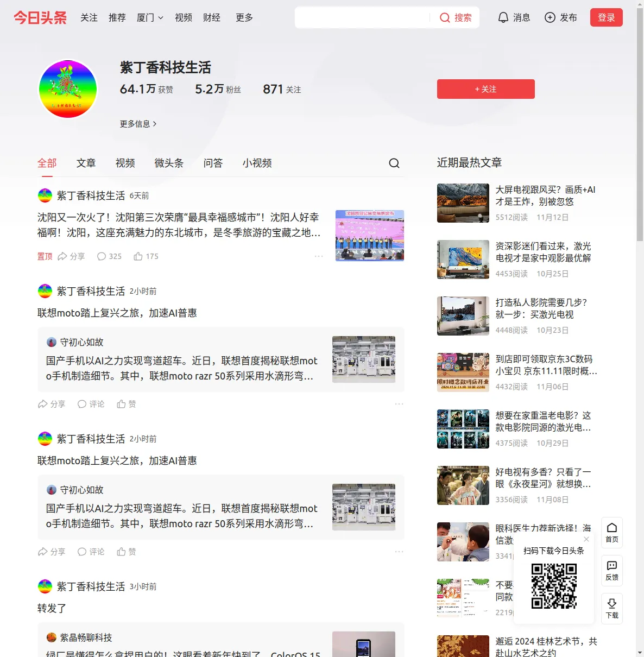The image size is (644, 657).
Task: Expand the 厦门 city dropdown
Action: click(x=150, y=17)
